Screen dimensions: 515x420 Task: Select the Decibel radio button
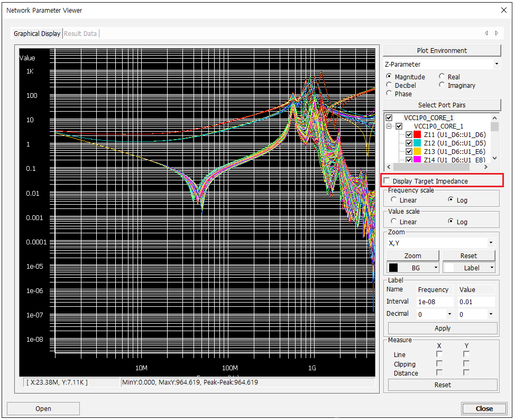point(390,85)
